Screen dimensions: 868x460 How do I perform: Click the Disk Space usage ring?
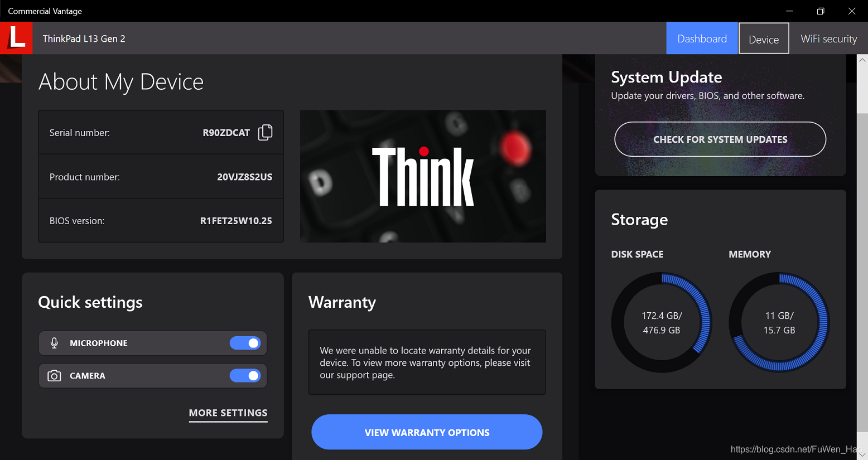[x=662, y=322]
